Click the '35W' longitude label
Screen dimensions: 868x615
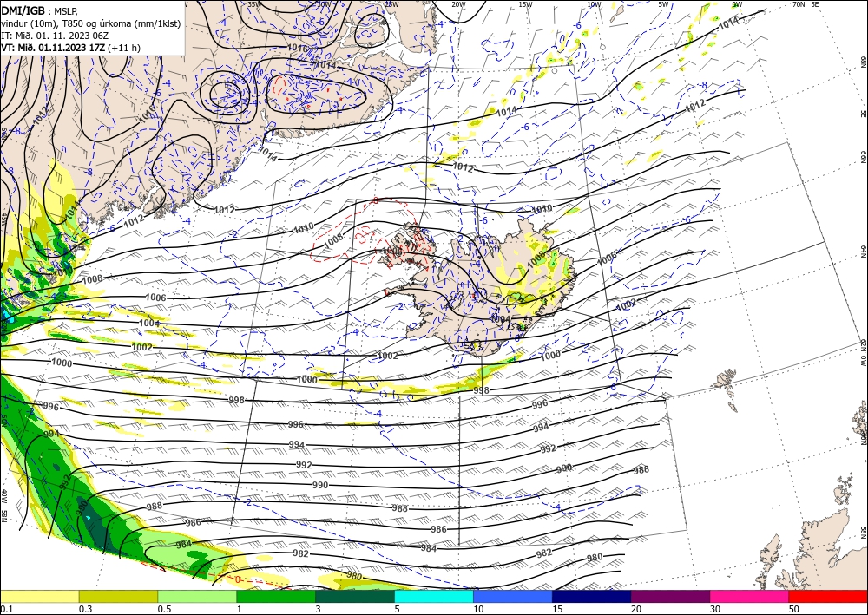254,4
